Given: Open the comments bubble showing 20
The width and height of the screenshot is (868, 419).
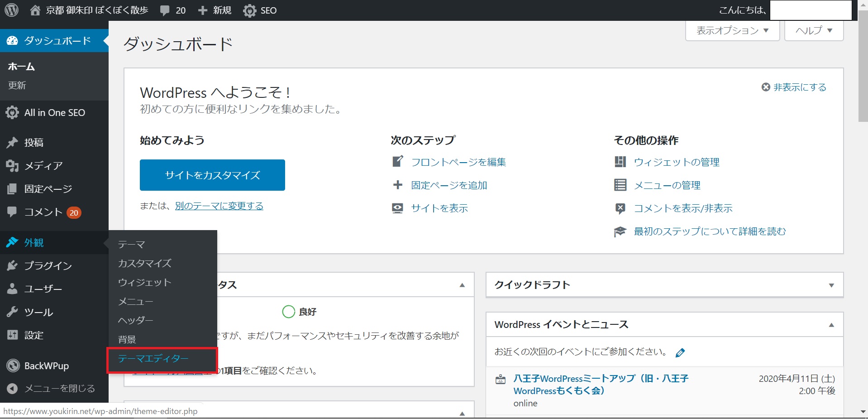Looking at the screenshot, I should [165, 10].
